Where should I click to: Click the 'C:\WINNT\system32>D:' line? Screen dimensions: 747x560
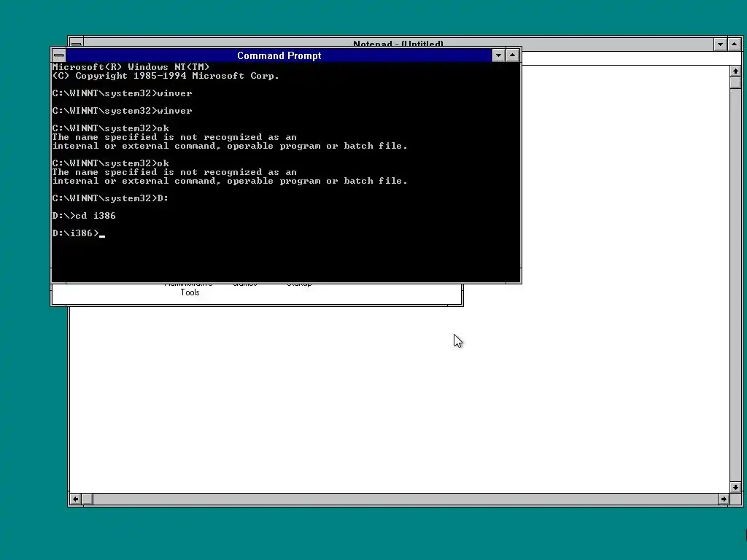tap(110, 198)
